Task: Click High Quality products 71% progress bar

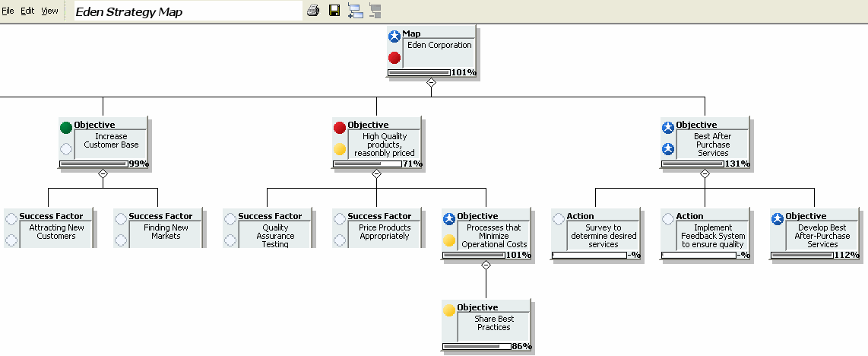Action: point(368,164)
